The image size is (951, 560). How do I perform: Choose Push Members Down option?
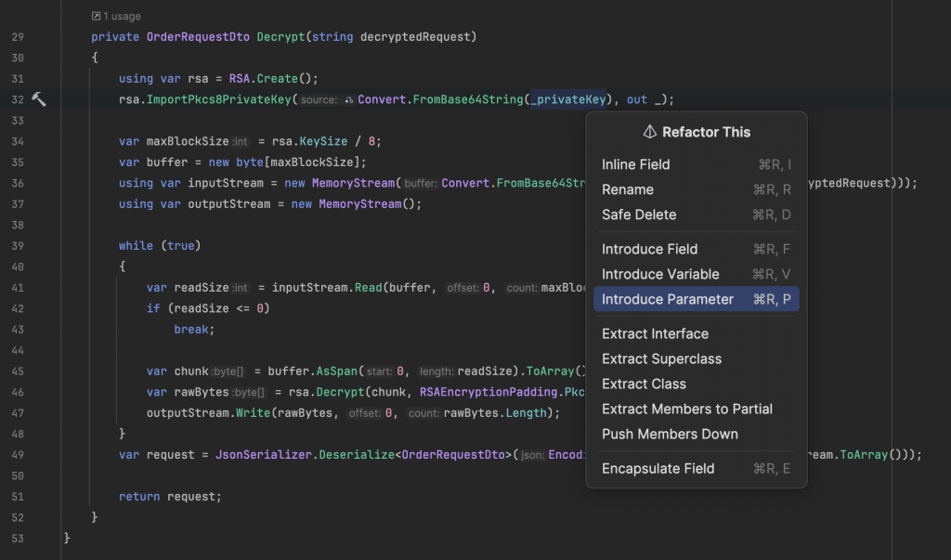(x=670, y=434)
